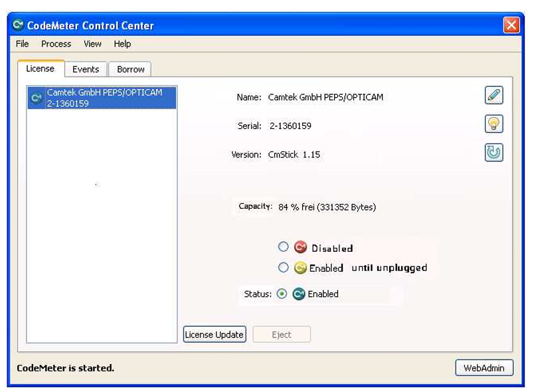Open the View menu
This screenshot has height=392, width=534.
92,44
